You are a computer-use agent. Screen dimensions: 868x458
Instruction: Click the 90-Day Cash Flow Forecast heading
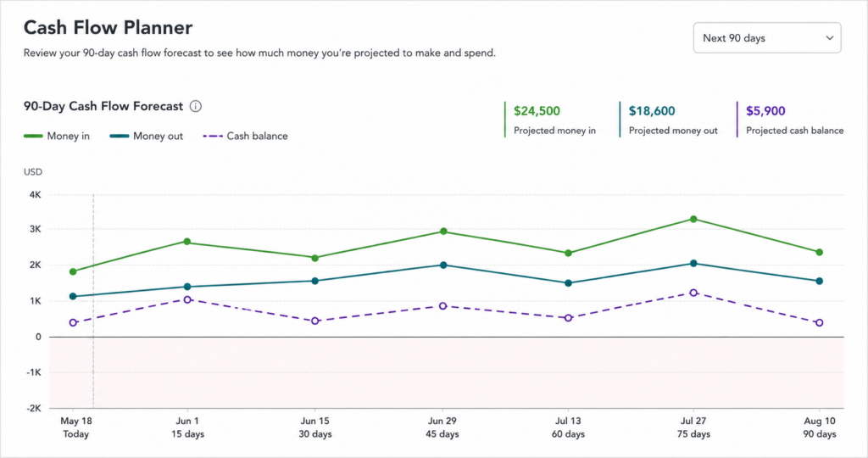pyautogui.click(x=103, y=106)
